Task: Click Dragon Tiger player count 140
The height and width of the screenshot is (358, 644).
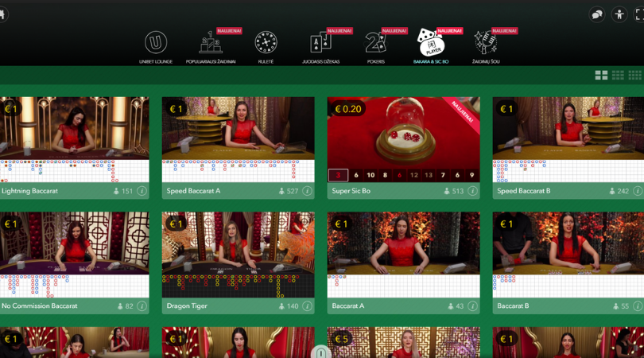Action: 289,306
